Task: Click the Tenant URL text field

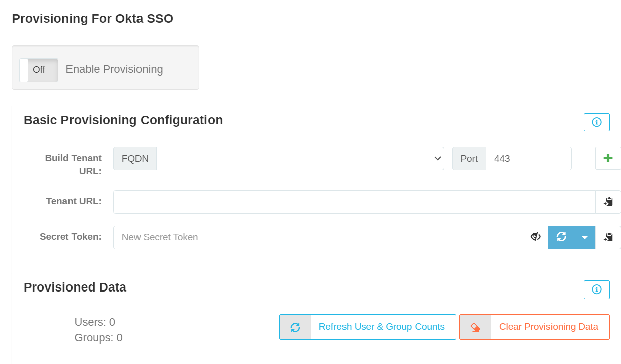Action: [x=355, y=202]
